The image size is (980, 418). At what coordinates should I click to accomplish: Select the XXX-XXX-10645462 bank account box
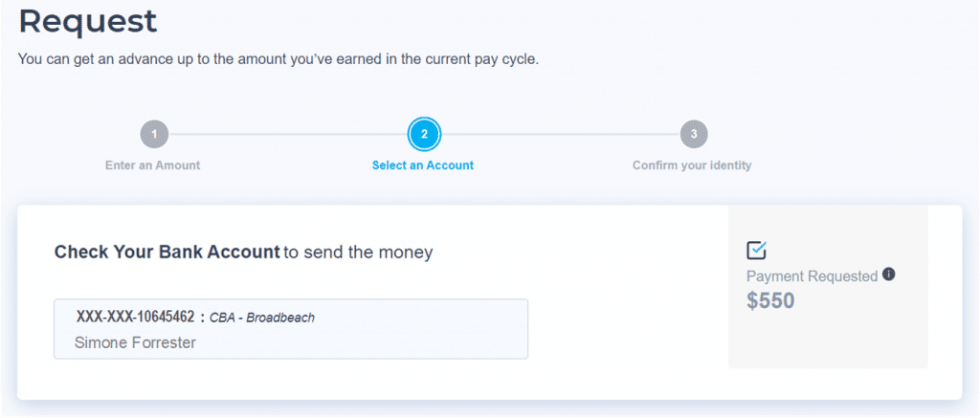point(291,329)
